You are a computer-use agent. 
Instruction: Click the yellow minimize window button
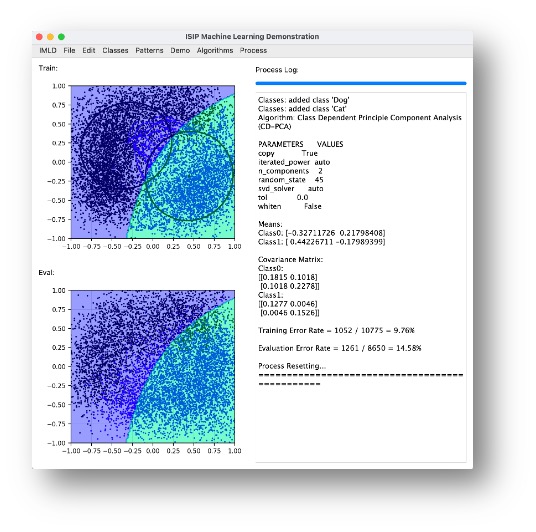click(x=50, y=37)
